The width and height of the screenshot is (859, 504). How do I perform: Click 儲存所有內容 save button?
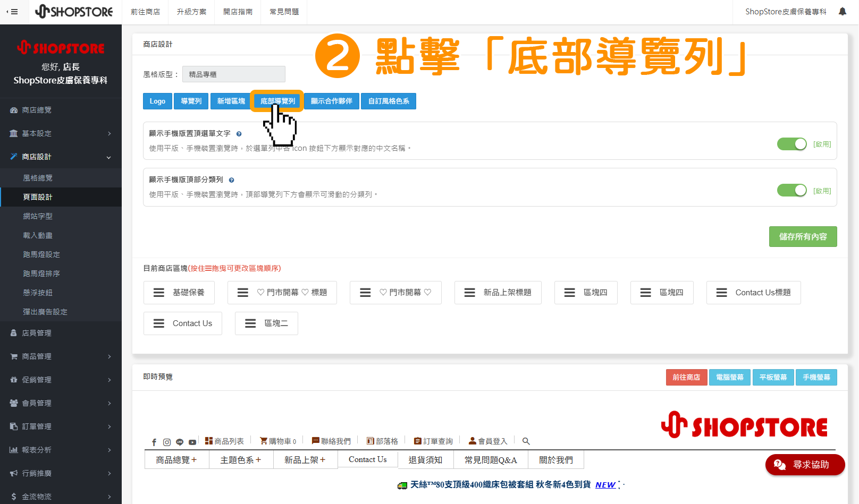(x=803, y=236)
